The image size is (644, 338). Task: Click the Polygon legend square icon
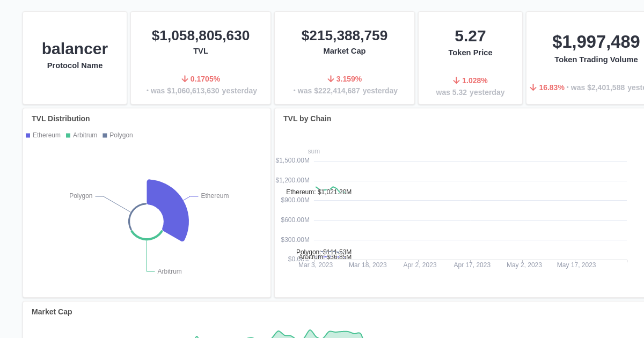click(106, 135)
